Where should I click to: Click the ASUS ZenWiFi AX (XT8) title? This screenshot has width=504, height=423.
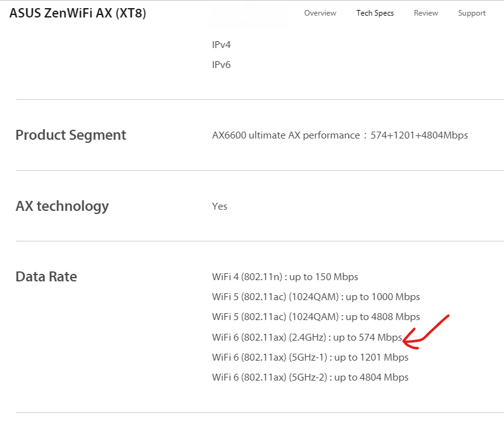pos(77,13)
